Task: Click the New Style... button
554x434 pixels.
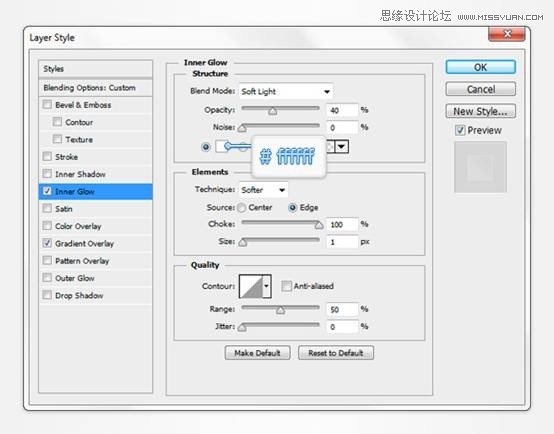Action: tap(481, 111)
